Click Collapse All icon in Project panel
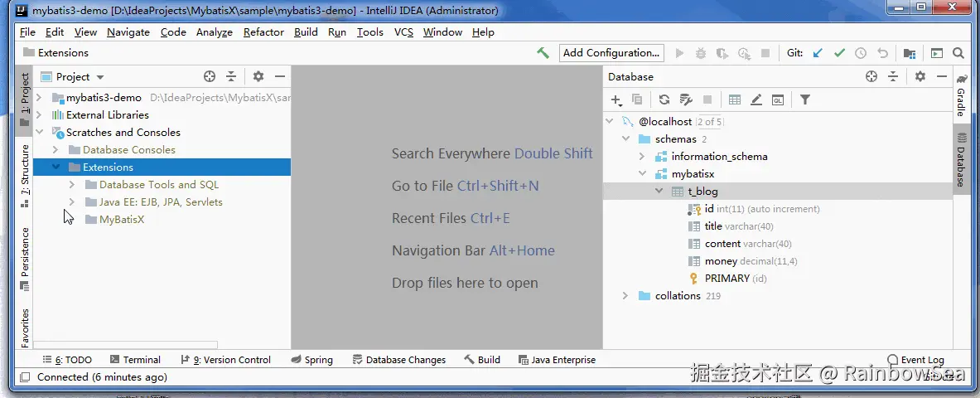Image resolution: width=980 pixels, height=398 pixels. pos(231,76)
